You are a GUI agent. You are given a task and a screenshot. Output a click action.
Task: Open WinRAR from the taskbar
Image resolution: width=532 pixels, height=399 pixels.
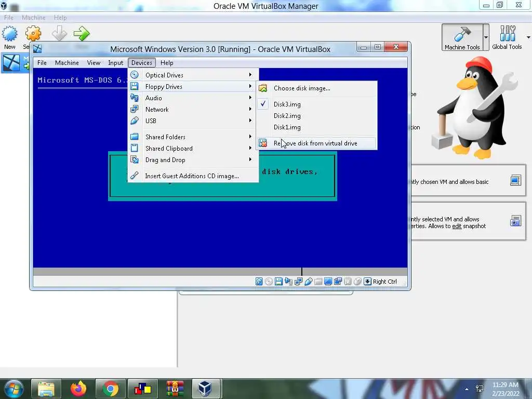175,389
